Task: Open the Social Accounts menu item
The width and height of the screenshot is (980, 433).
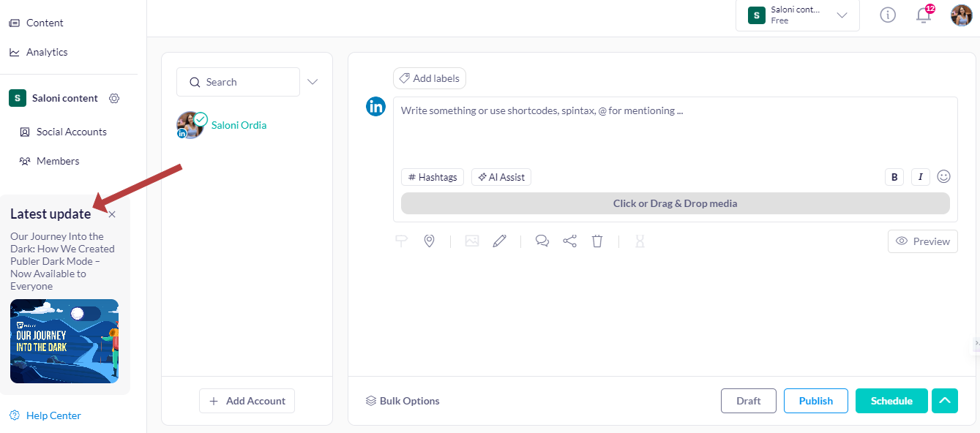Action: 70,132
